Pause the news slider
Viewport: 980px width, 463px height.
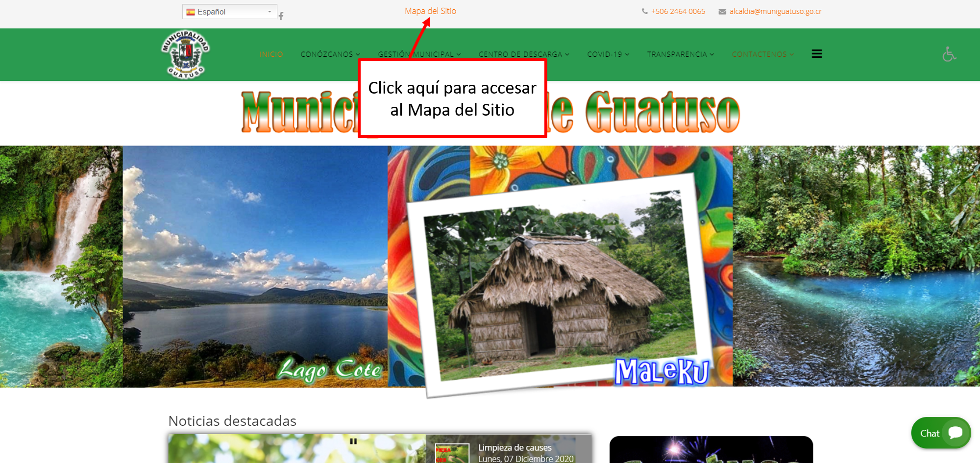coord(353,441)
